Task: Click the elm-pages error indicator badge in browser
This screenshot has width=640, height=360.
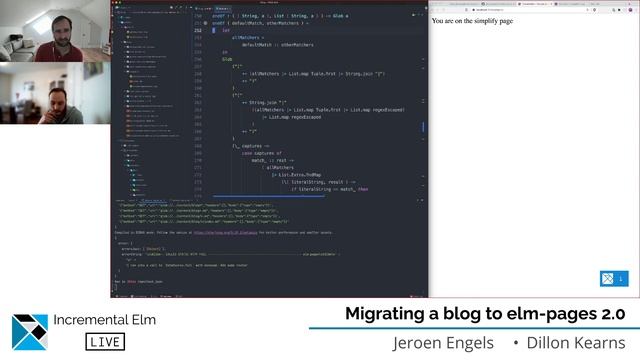Action: tap(614, 279)
